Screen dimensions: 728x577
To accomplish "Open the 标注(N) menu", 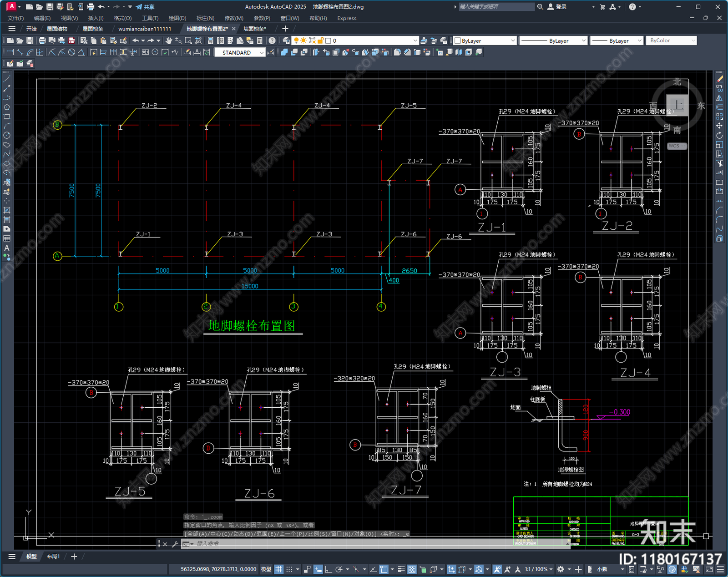I will [x=205, y=18].
